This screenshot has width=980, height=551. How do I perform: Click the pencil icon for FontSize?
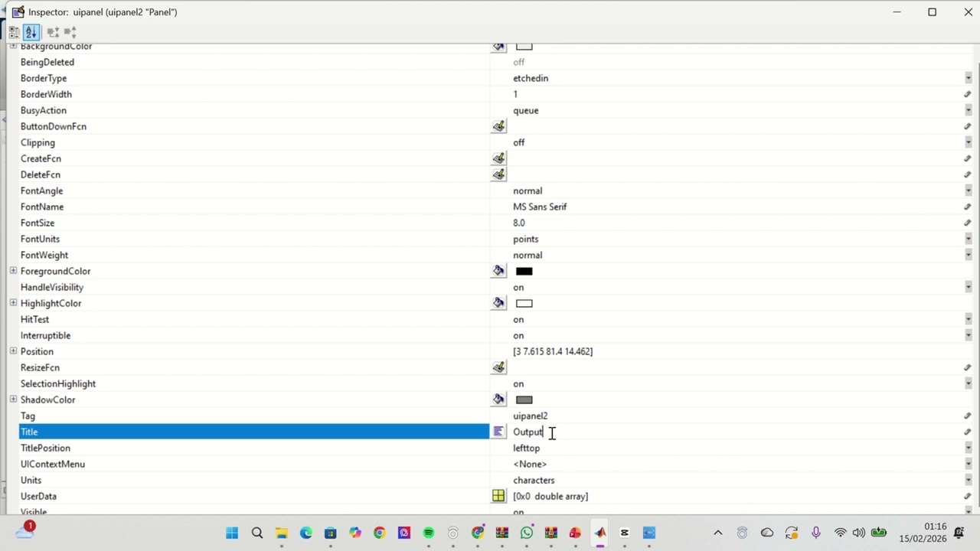point(968,223)
